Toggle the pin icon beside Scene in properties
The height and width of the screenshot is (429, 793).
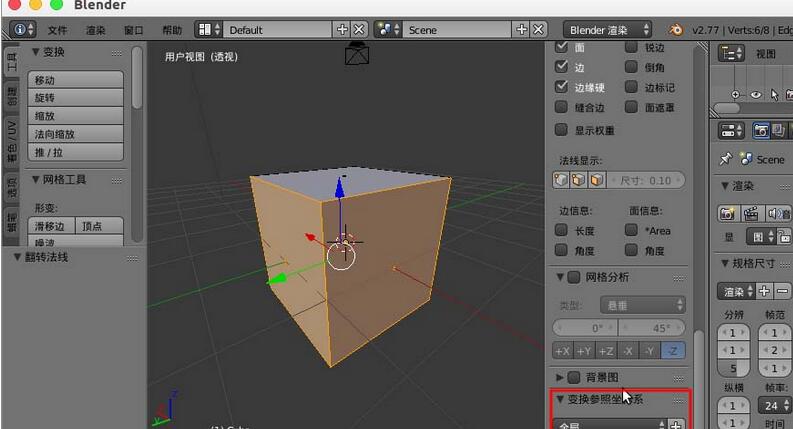(x=726, y=159)
